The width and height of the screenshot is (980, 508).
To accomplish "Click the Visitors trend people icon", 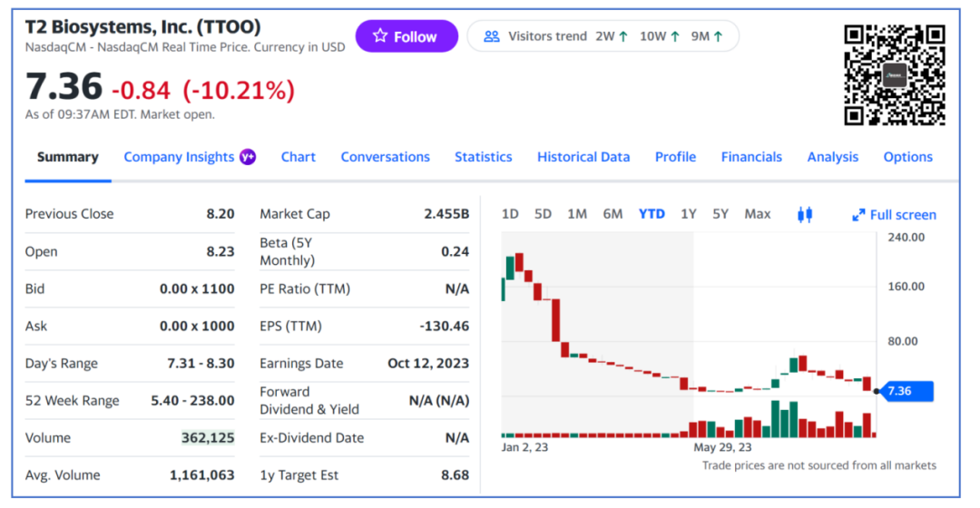I will [492, 36].
